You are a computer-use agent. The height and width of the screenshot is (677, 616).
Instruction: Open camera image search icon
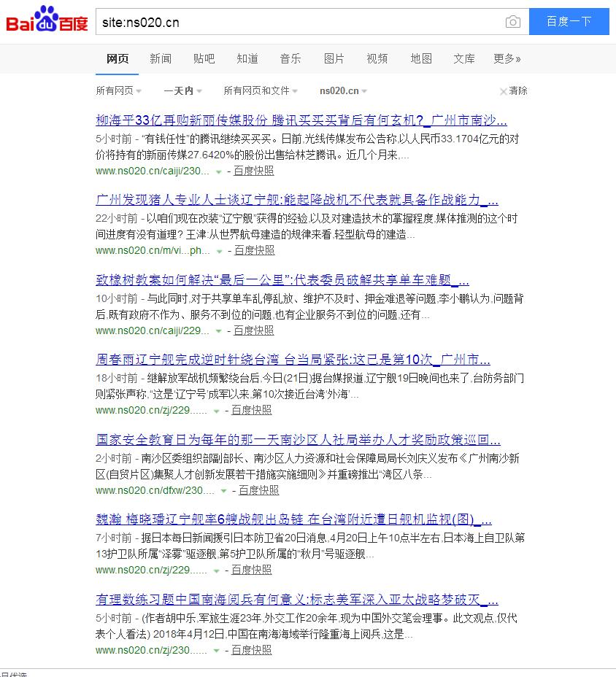tap(513, 22)
